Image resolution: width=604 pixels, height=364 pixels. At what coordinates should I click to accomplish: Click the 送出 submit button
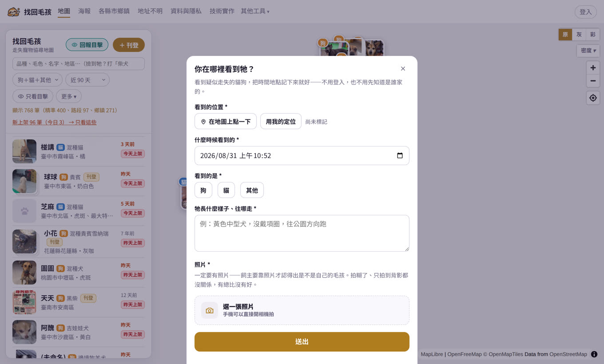click(302, 342)
